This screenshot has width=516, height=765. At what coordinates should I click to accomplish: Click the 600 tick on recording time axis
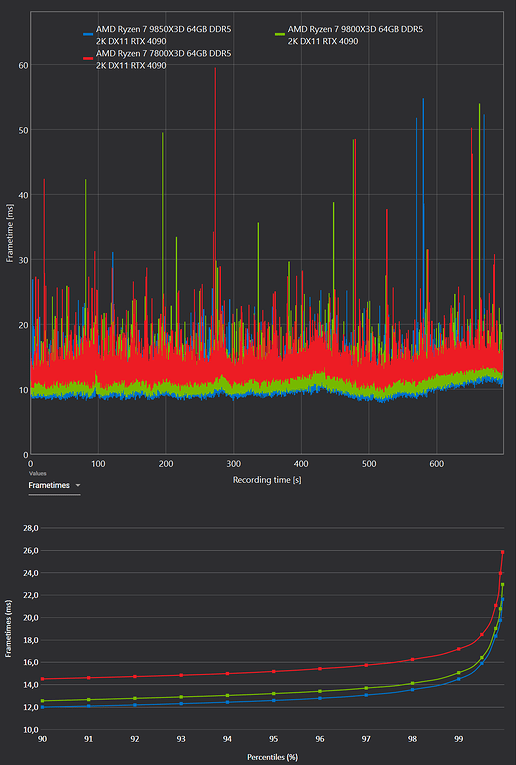click(437, 463)
